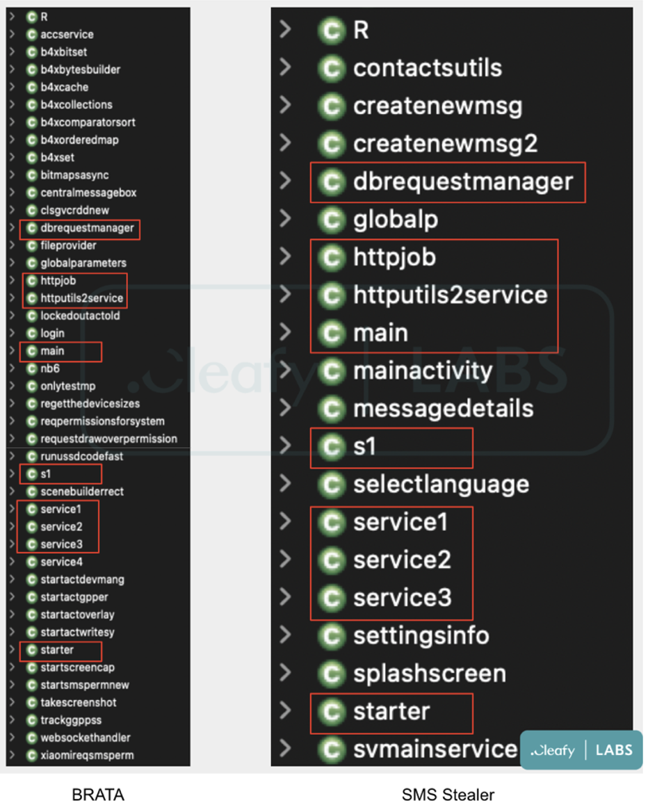
Task: Select main in SMS Stealer list
Action: pos(381,333)
